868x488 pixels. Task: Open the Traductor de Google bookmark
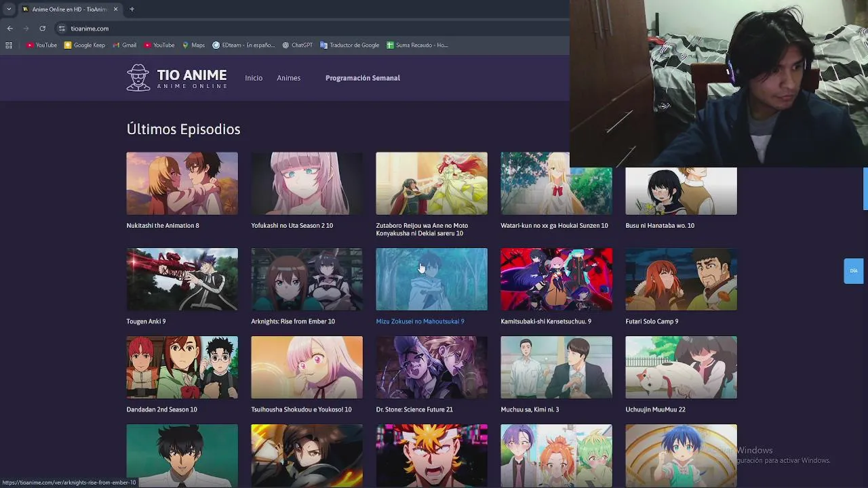tap(349, 45)
